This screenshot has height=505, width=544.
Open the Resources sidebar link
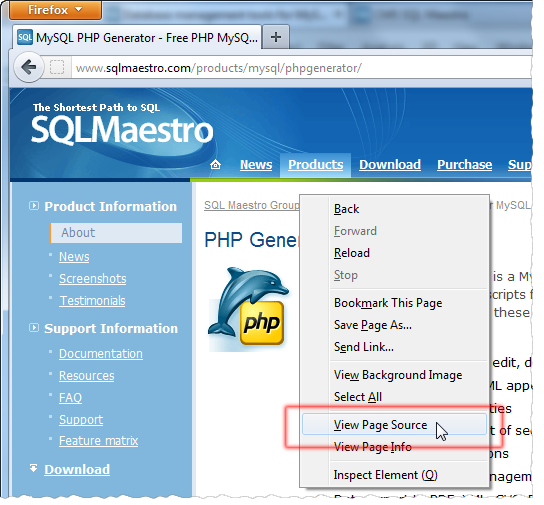coord(86,376)
